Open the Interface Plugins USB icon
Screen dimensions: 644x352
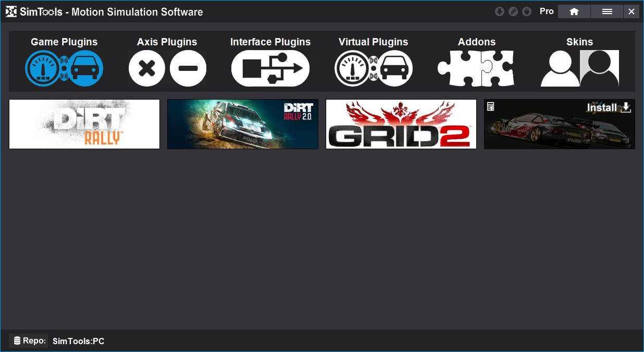pyautogui.click(x=270, y=68)
